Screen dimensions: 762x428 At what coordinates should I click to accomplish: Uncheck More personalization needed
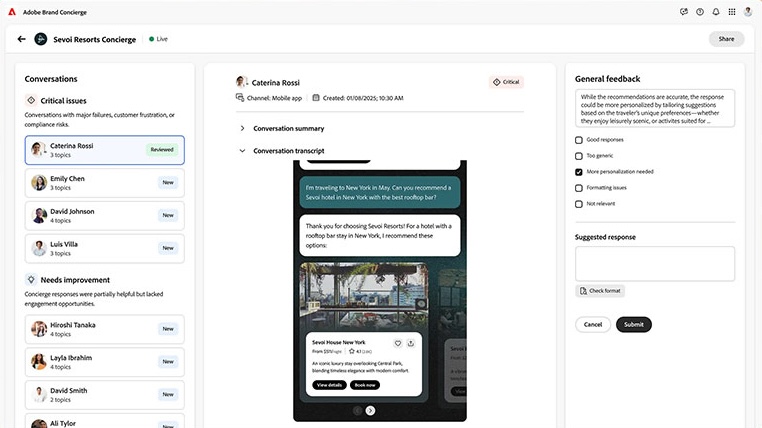tap(579, 172)
